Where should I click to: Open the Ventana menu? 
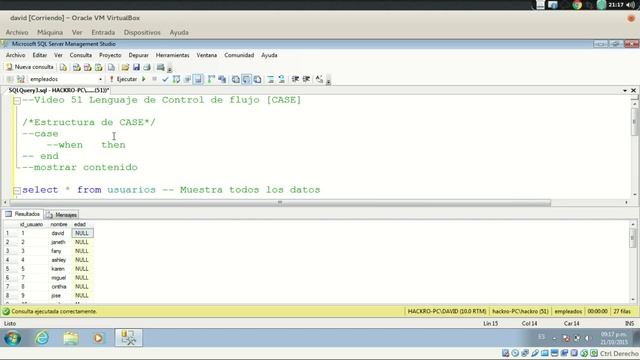[x=207, y=55]
